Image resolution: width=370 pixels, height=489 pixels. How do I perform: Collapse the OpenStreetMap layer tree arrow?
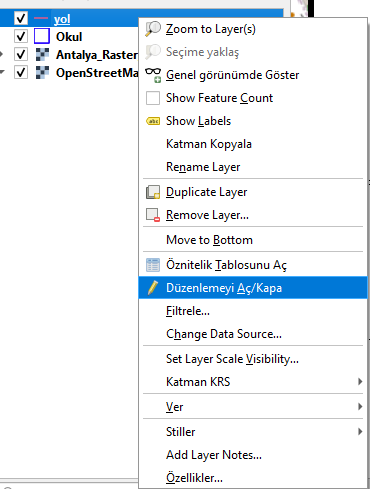click(x=2, y=72)
